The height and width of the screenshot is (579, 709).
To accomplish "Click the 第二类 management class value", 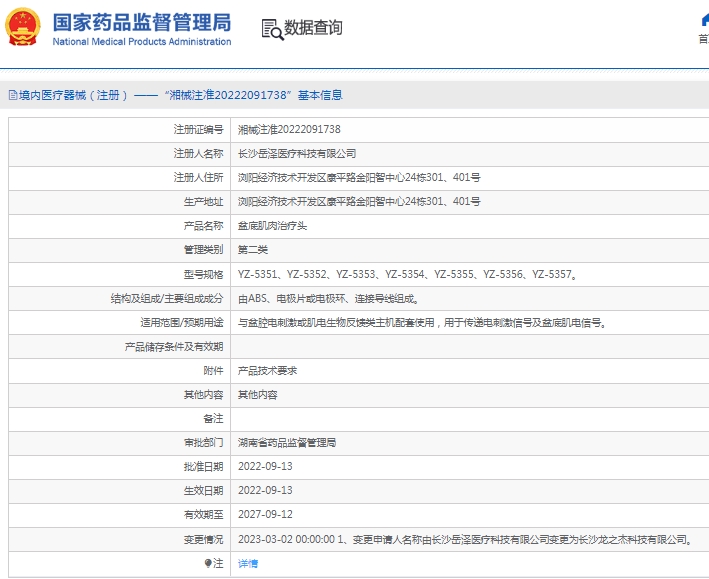I will coord(253,250).
